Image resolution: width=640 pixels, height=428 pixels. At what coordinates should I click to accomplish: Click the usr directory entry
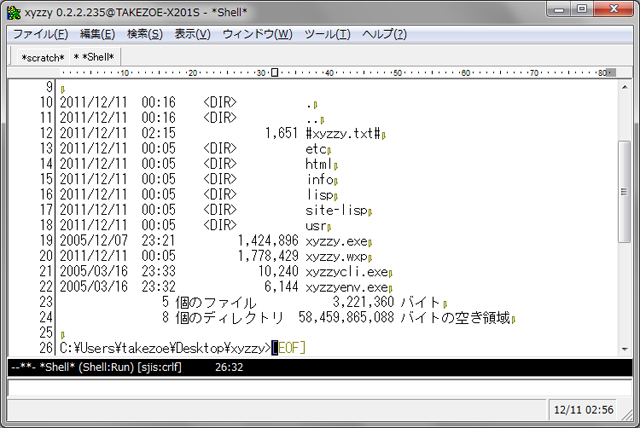(316, 225)
